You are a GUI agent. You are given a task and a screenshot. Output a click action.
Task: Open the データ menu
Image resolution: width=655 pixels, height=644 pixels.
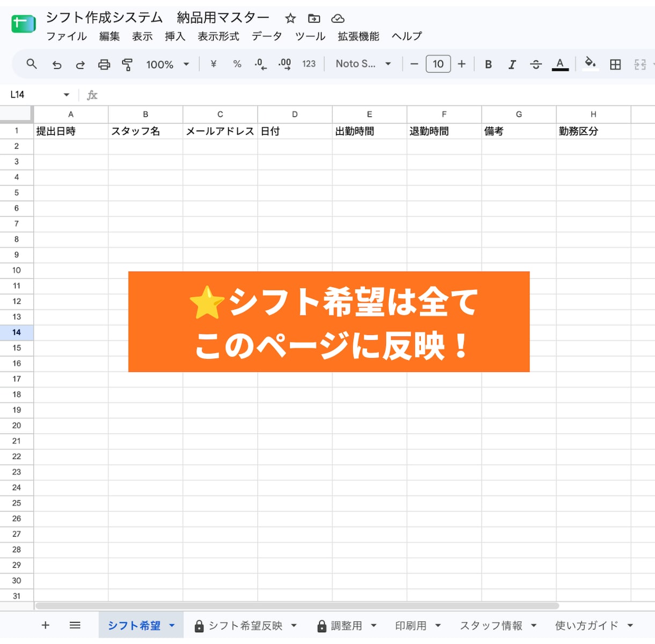coord(267,36)
